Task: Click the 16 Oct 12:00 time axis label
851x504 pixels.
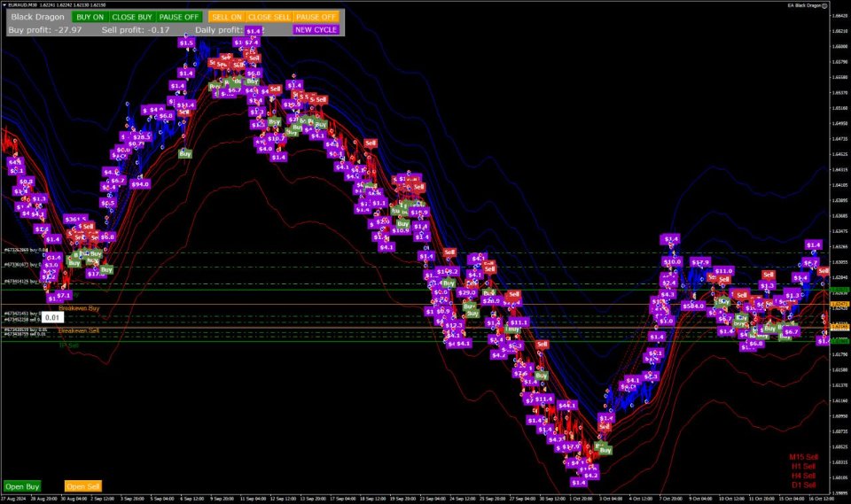Action: point(822,498)
